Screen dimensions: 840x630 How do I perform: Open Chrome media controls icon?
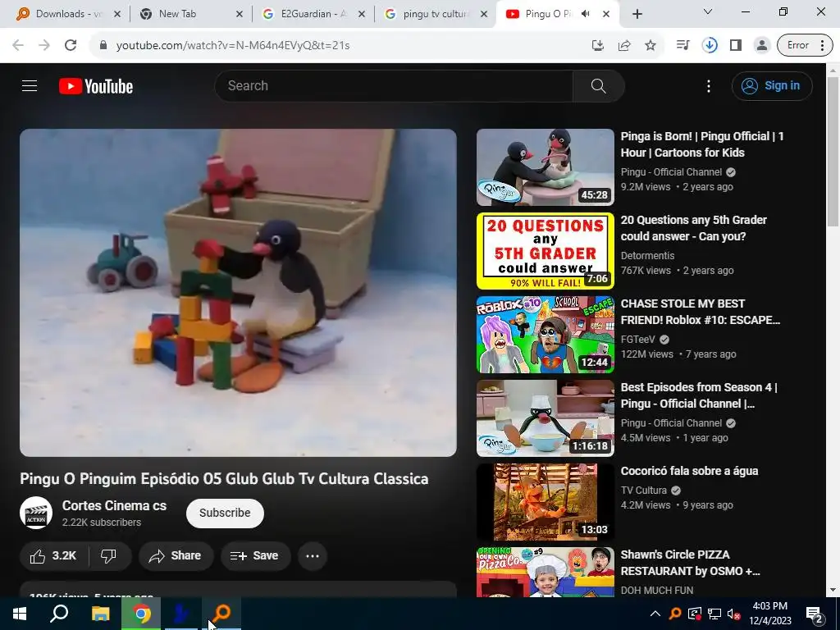tap(683, 45)
